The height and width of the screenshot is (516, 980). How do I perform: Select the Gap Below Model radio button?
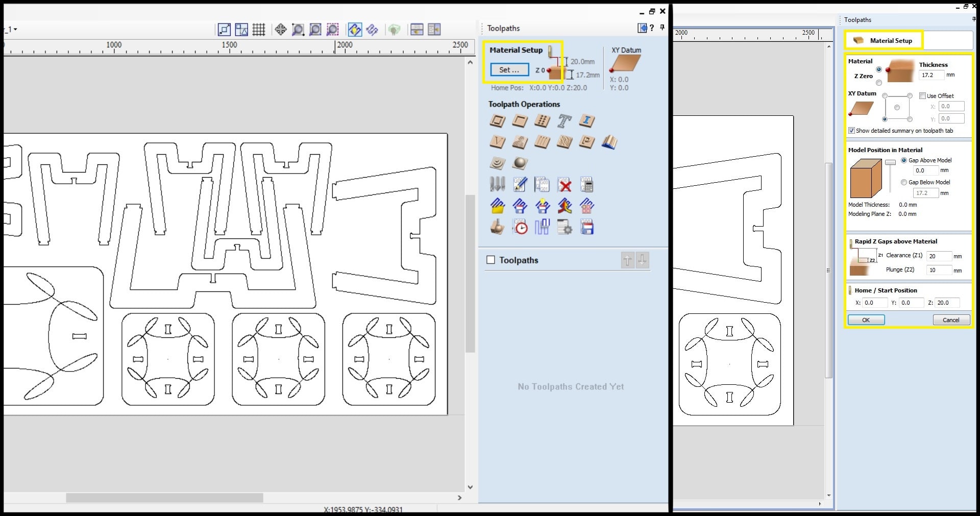tap(904, 182)
